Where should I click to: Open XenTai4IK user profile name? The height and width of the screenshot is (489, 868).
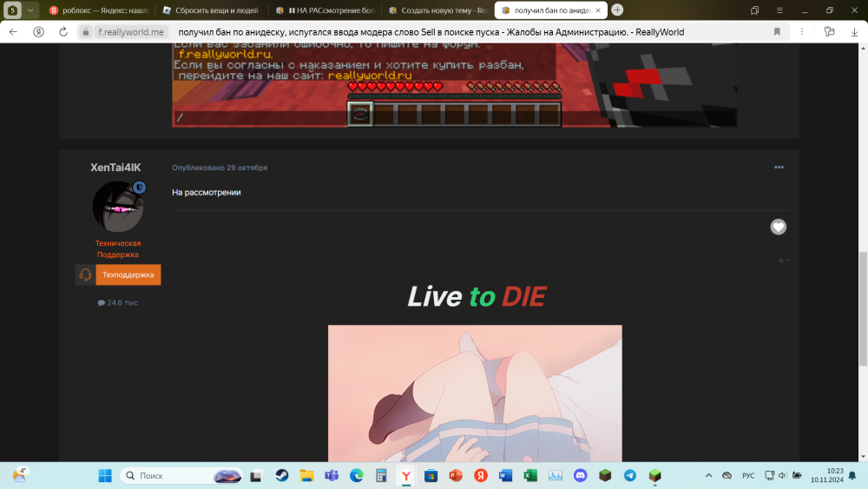[x=115, y=168]
